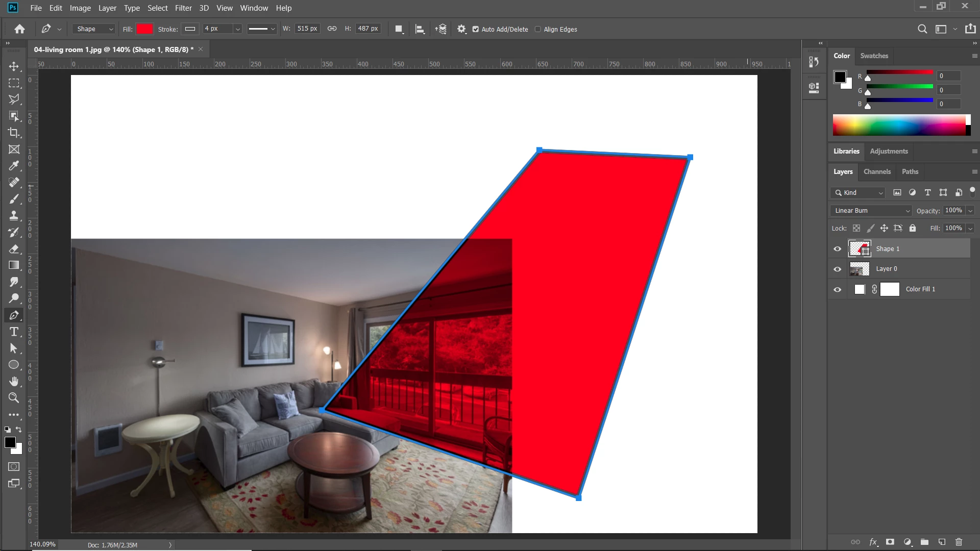Enable the Align Edges checkbox

(537, 30)
